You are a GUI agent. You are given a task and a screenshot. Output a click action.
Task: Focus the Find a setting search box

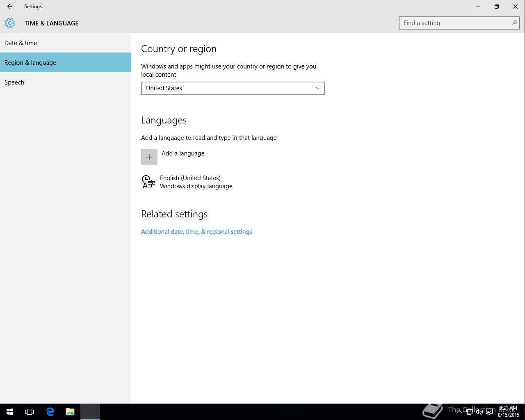[x=459, y=23]
